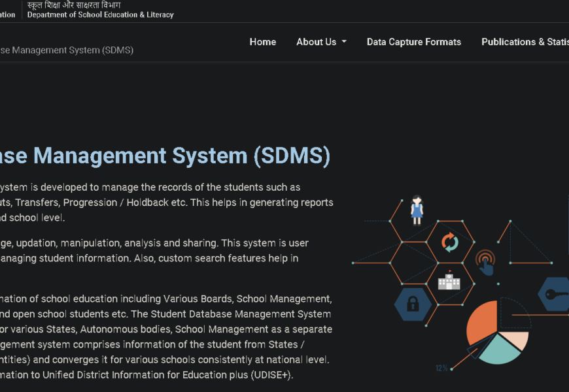Click the student girl figure icon
The width and height of the screenshot is (569, 392).
pos(417,210)
